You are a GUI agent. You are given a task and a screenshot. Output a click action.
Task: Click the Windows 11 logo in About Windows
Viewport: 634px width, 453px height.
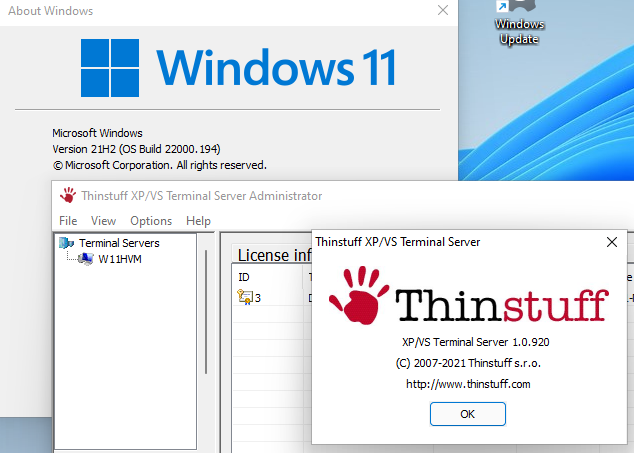pos(238,68)
